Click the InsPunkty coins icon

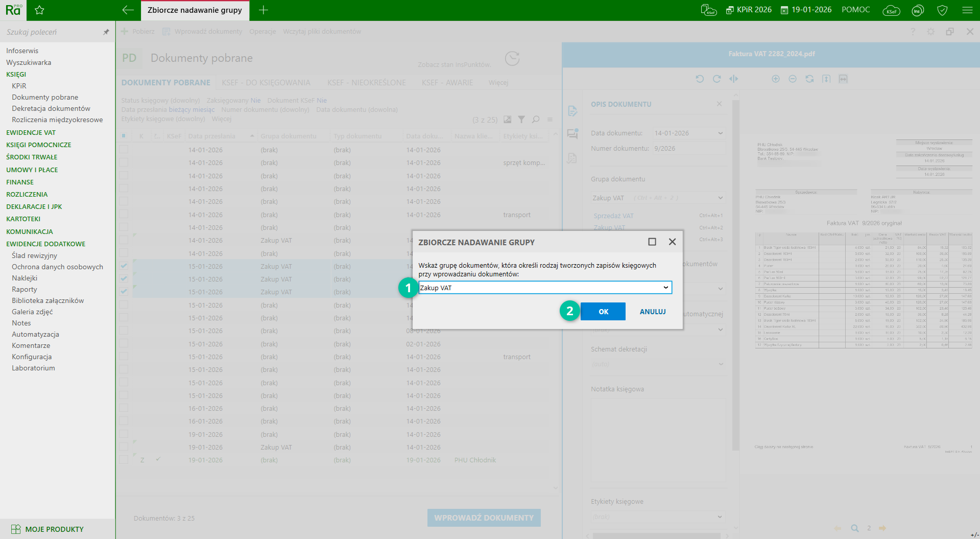point(918,10)
